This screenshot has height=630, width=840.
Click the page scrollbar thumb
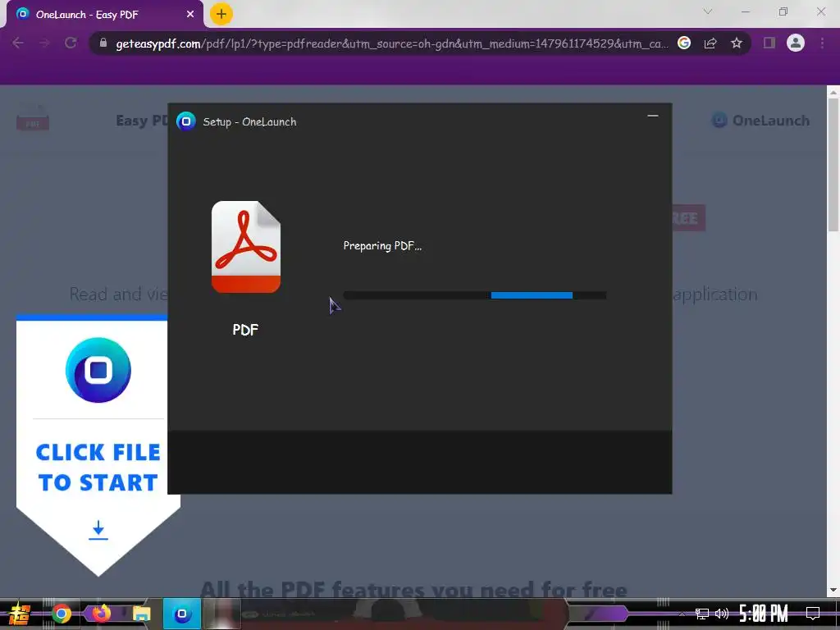coord(833,165)
